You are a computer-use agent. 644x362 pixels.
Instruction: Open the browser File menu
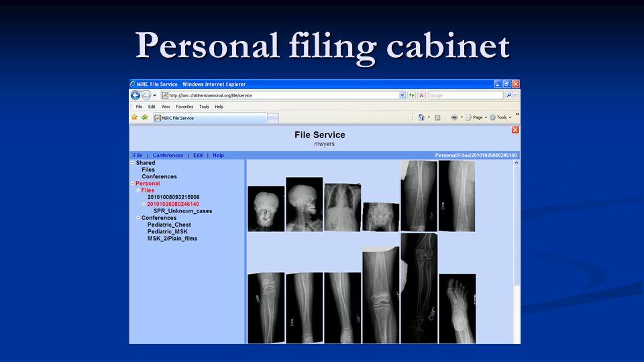coord(140,107)
